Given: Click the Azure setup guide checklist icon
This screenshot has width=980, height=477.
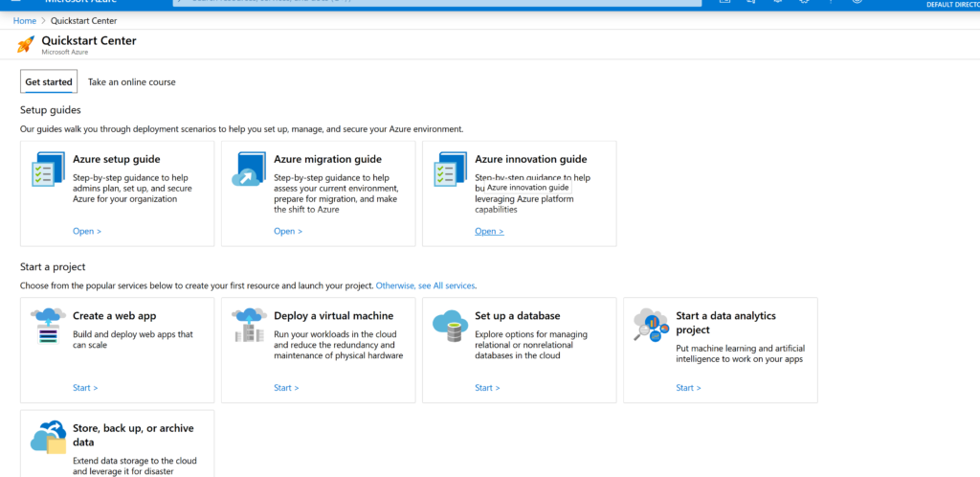Looking at the screenshot, I should point(48,169).
